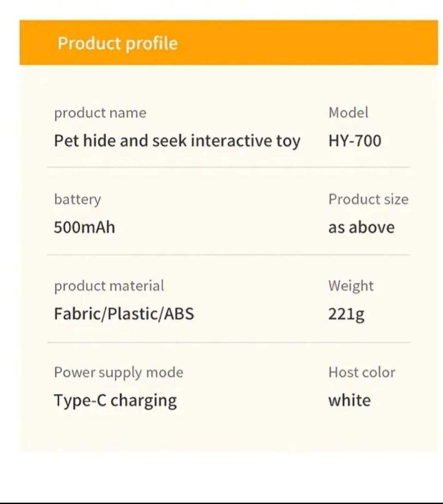Select the product name label
The height and width of the screenshot is (504, 443).
click(100, 113)
